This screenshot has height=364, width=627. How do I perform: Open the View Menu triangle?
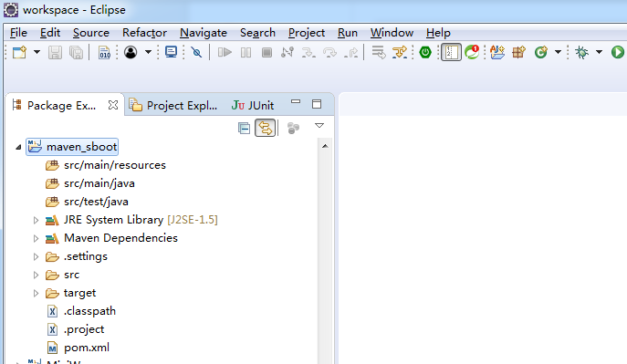319,126
